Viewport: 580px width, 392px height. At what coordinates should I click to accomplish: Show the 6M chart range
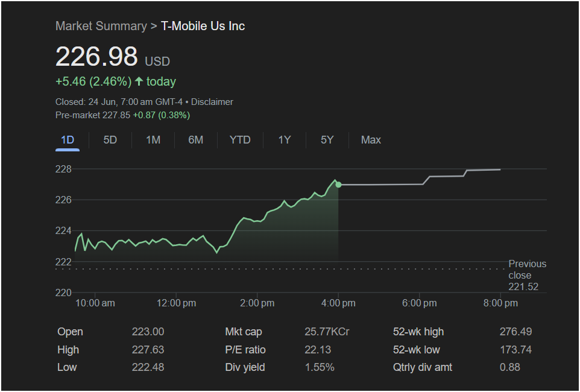click(196, 140)
